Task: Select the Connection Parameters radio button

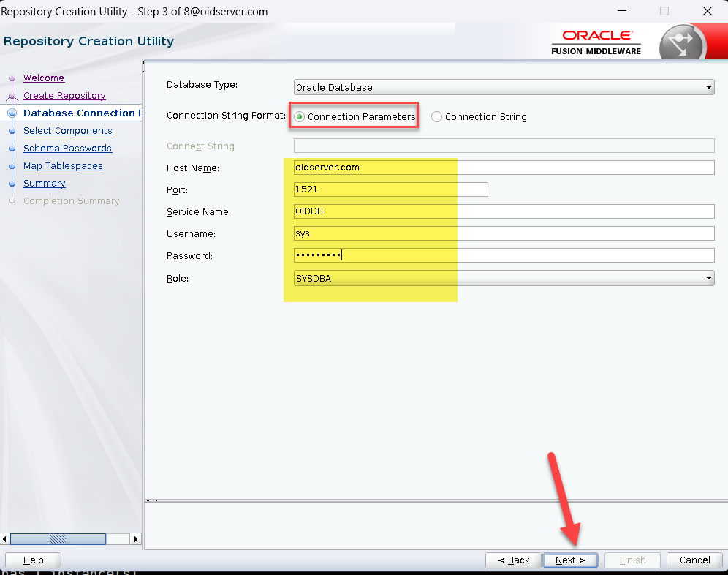Action: click(300, 117)
